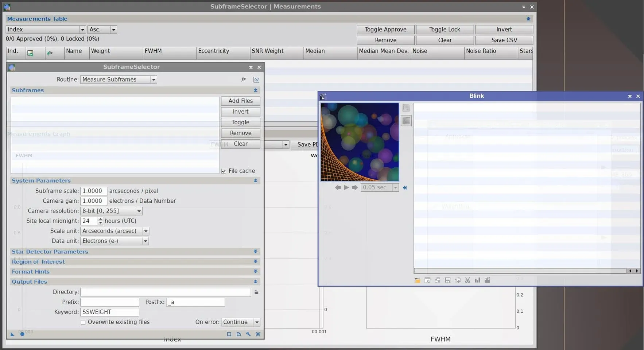Click the Subframes Remove button
The image size is (644, 350).
point(241,133)
